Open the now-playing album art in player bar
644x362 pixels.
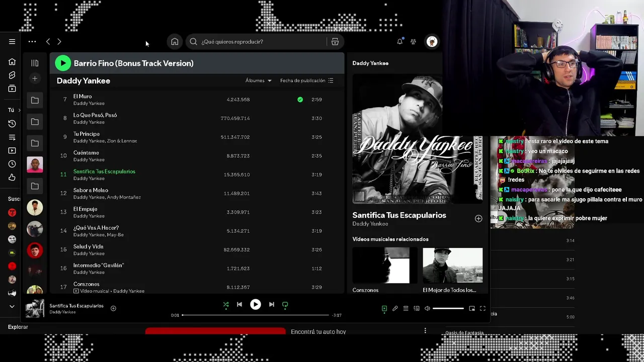tap(35, 309)
